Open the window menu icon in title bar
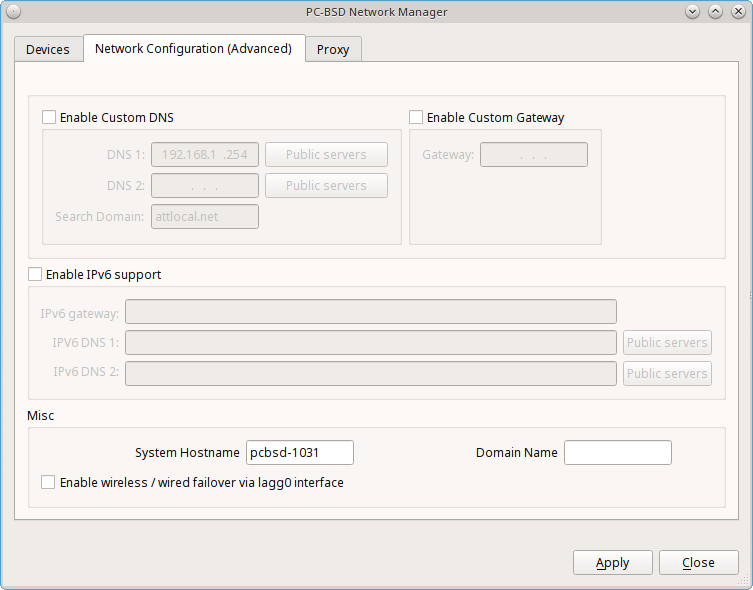Image resolution: width=753 pixels, height=590 pixels. (x=13, y=12)
